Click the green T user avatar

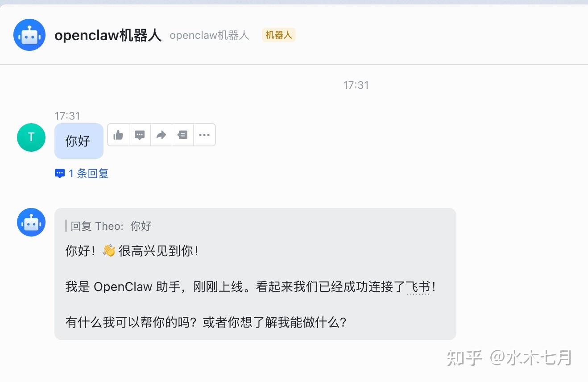click(31, 137)
